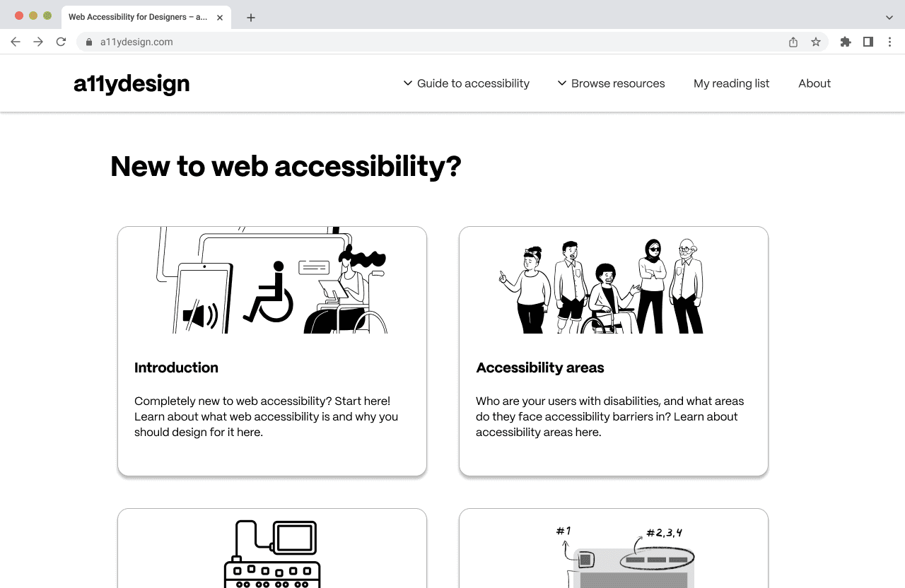Image resolution: width=905 pixels, height=588 pixels.
Task: Reload the page with the refresh icon
Action: click(61, 42)
